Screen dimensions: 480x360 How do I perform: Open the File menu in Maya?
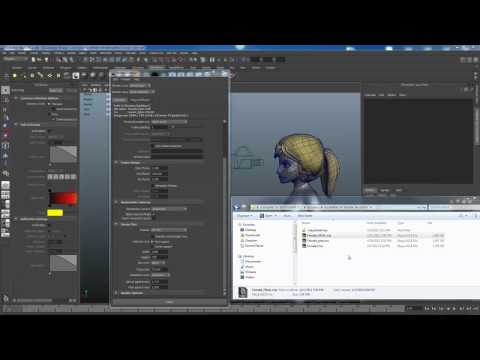pyautogui.click(x=4, y=53)
